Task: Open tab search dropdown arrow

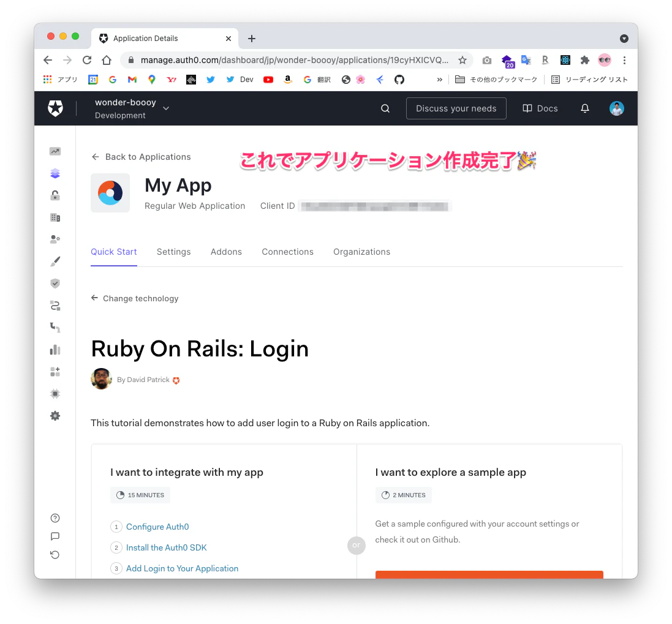Action: coord(624,39)
